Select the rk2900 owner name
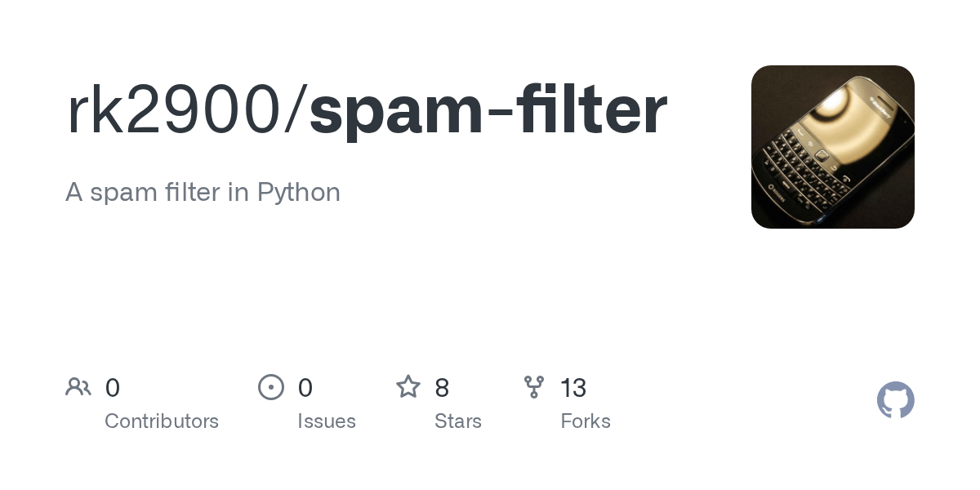This screenshot has height=490, width=980. coord(173,111)
